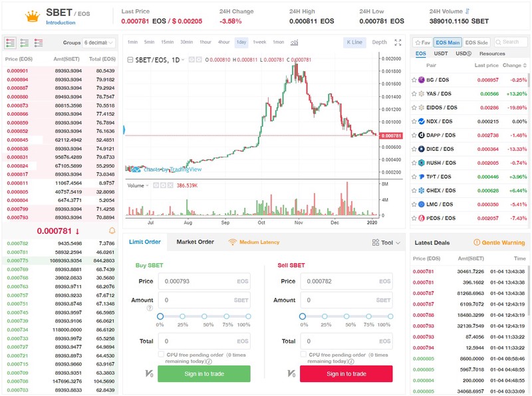
Task: Favorite the BG / EOS pair star
Action: (x=414, y=80)
